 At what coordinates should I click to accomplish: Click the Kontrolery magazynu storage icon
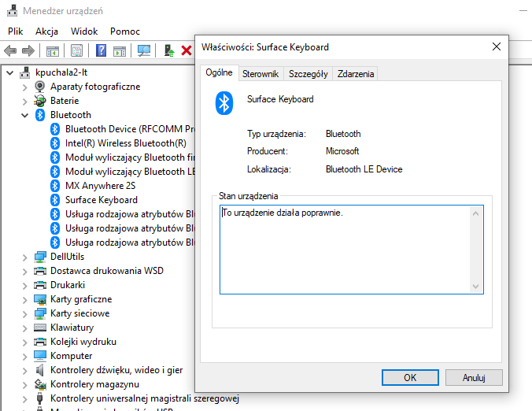pos(40,384)
